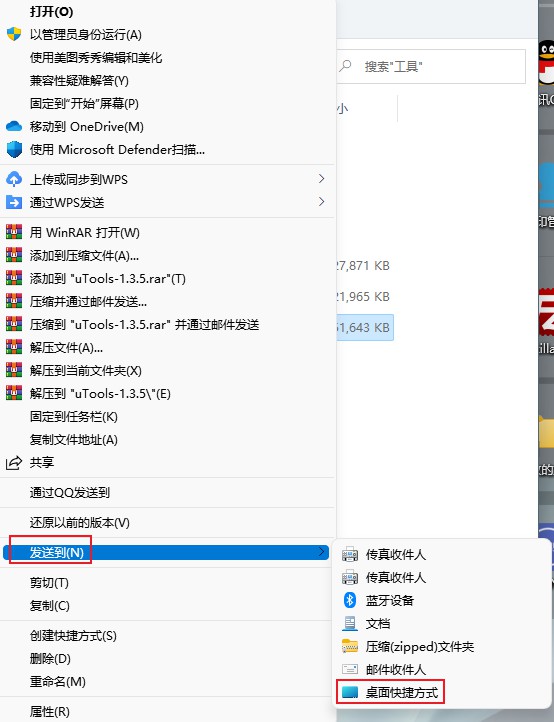Click the Bluetooth icon beside 蓝牙设备
Screen dimensions: 554x722
[350, 600]
